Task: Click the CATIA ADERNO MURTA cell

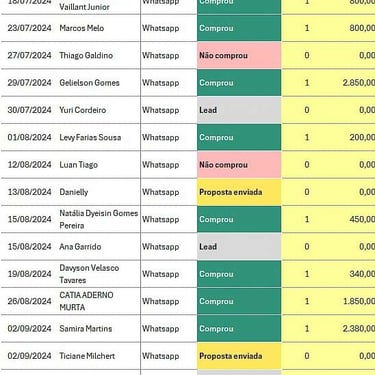Action: 99,302
